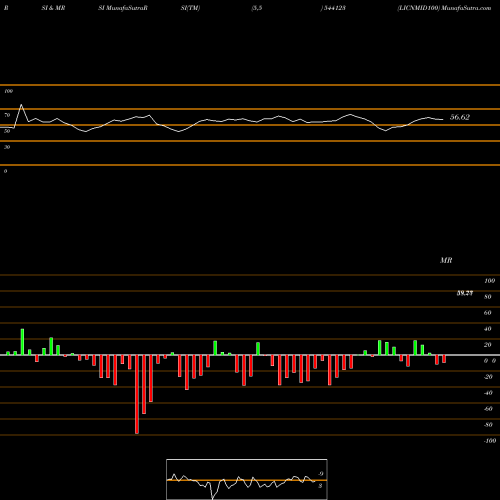Click the MR axis label -60
This screenshot has width=500, height=500.
pyautogui.click(x=488, y=409)
